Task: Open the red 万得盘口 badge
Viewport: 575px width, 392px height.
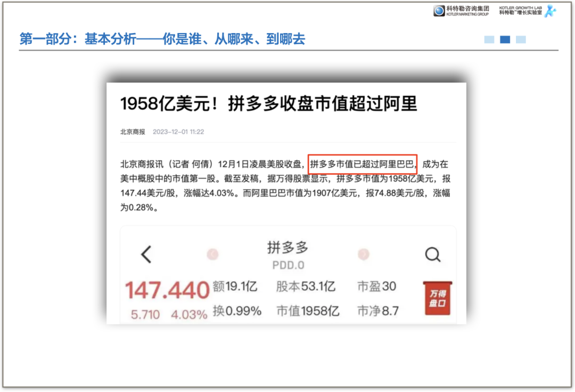Action: (x=437, y=298)
